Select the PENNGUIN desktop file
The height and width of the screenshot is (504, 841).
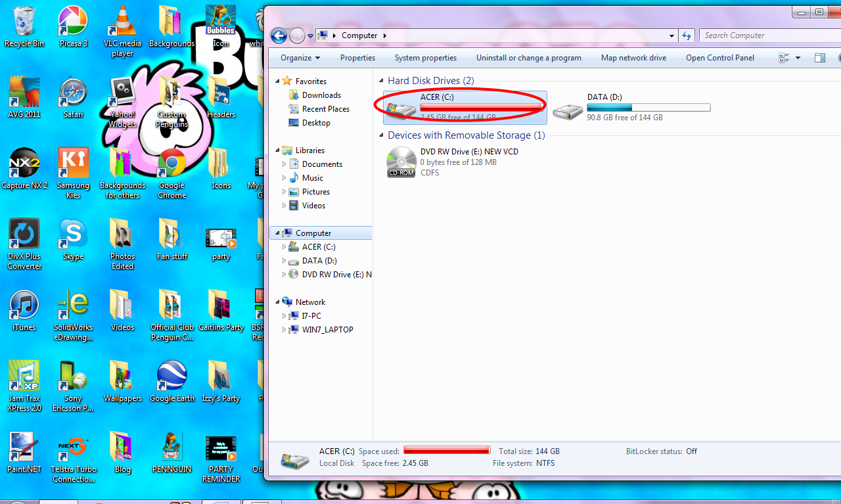coord(171,453)
